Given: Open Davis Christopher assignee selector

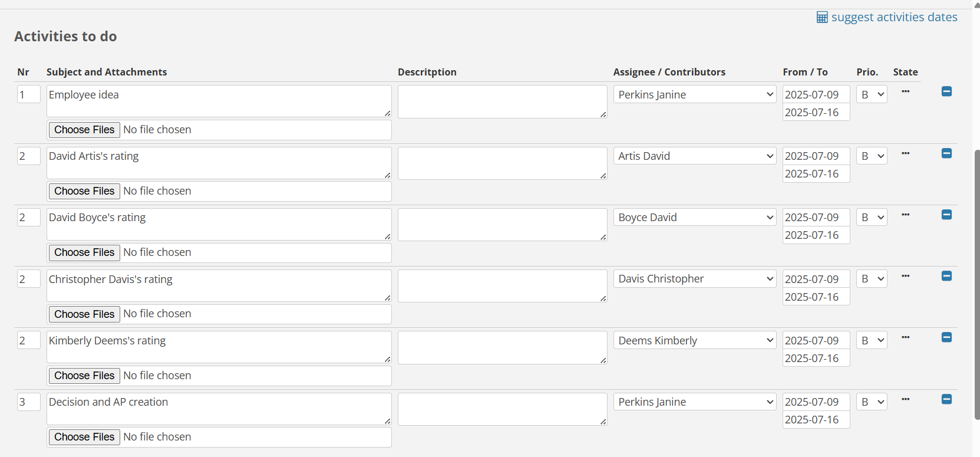Looking at the screenshot, I should point(694,279).
